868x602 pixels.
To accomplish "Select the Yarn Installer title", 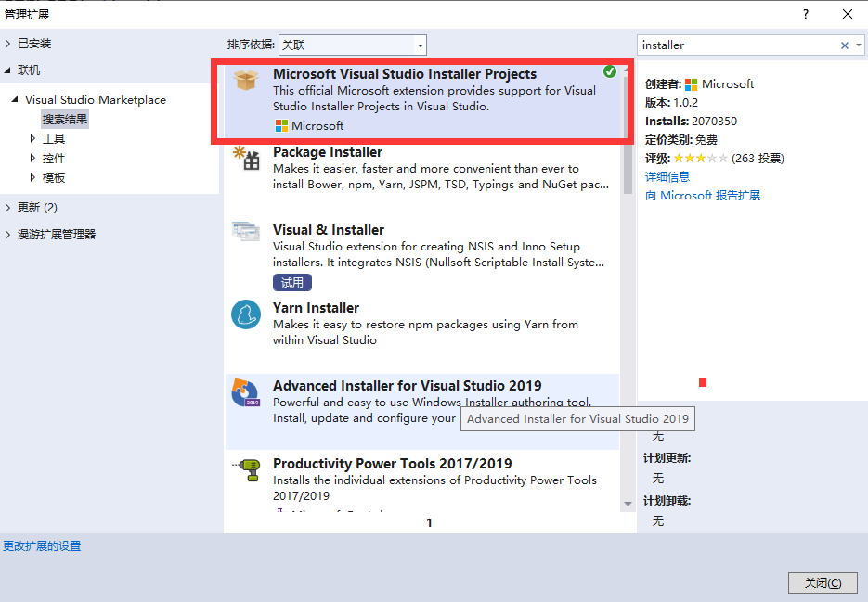I will (x=316, y=308).
